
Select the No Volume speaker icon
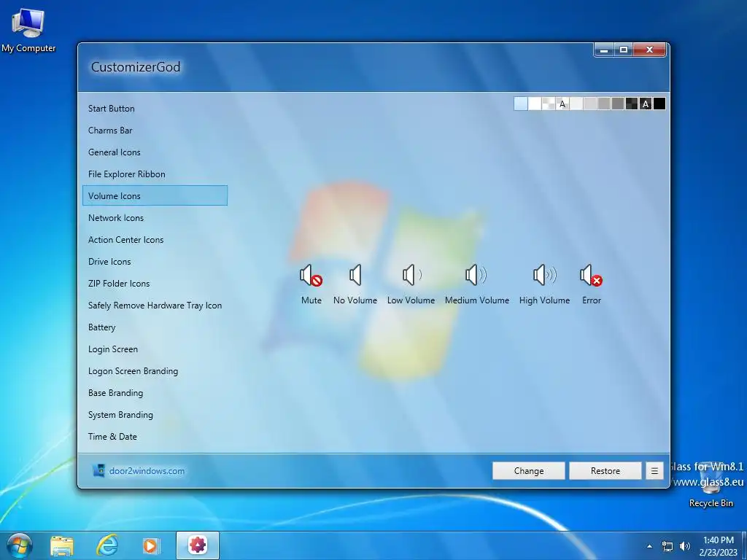(x=355, y=275)
